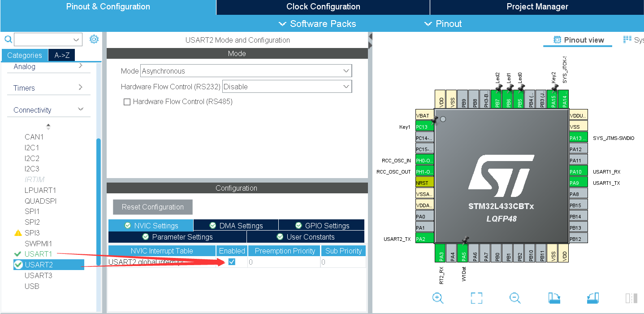This screenshot has width=644, height=314.
Task: Expand the Analog category
Action: [x=48, y=66]
